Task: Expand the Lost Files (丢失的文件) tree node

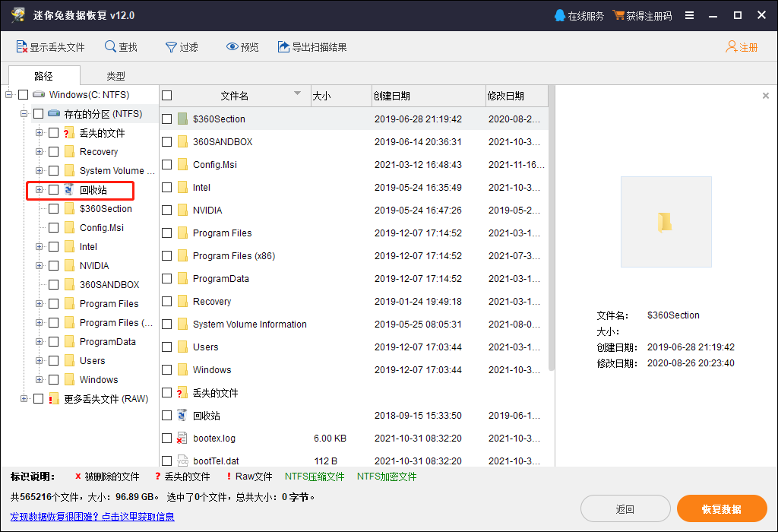Action: 39,132
